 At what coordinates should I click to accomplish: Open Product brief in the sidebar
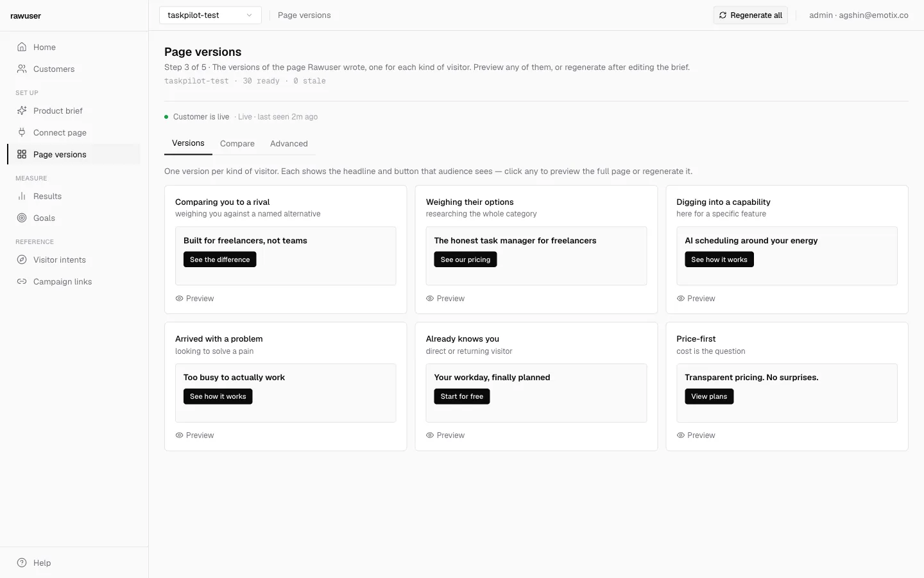point(74,110)
